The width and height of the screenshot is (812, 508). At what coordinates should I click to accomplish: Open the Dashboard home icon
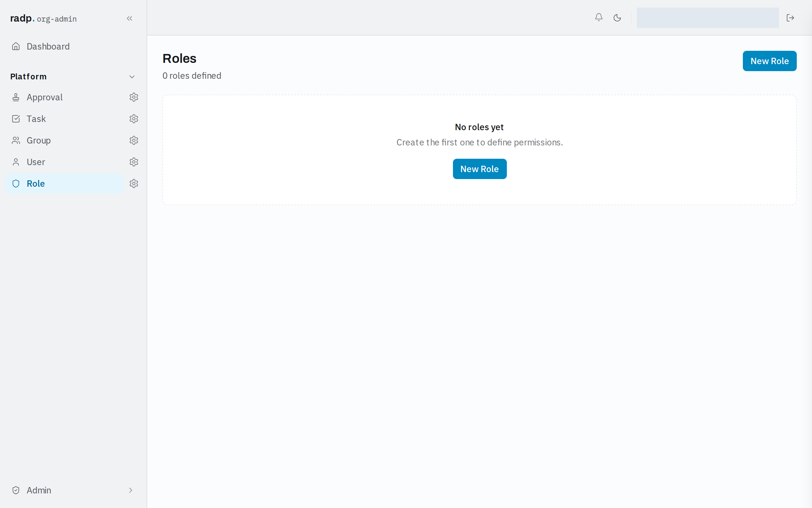[16, 46]
